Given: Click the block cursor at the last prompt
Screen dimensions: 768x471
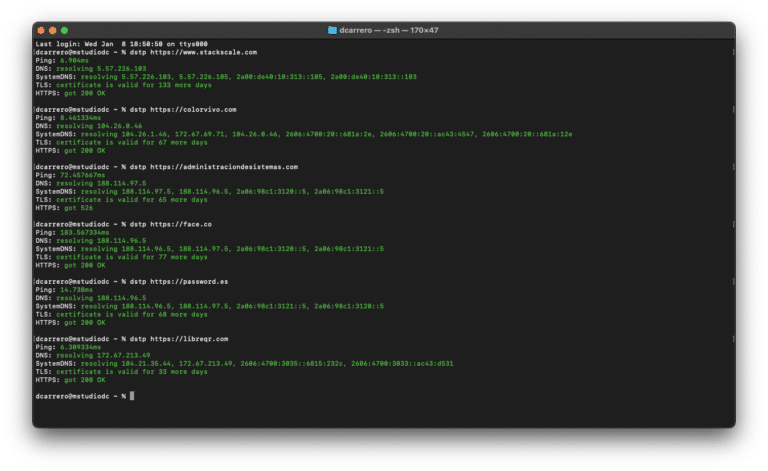Looking at the screenshot, I should pos(130,396).
